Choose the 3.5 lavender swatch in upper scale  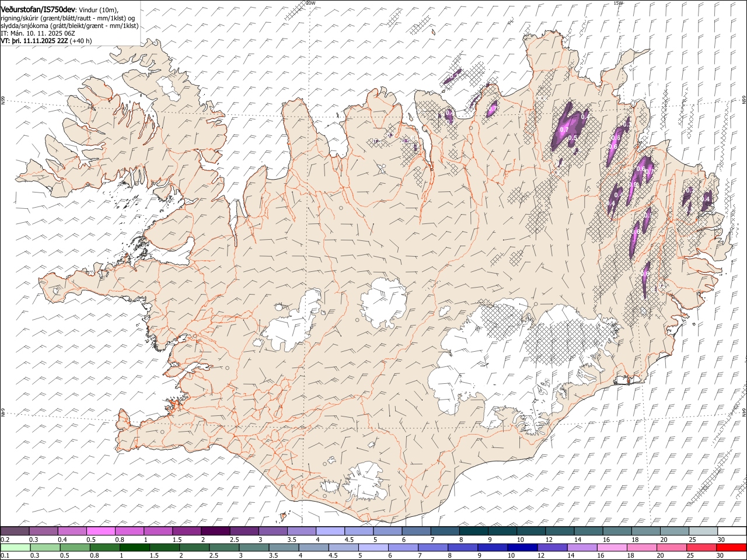tap(301, 531)
